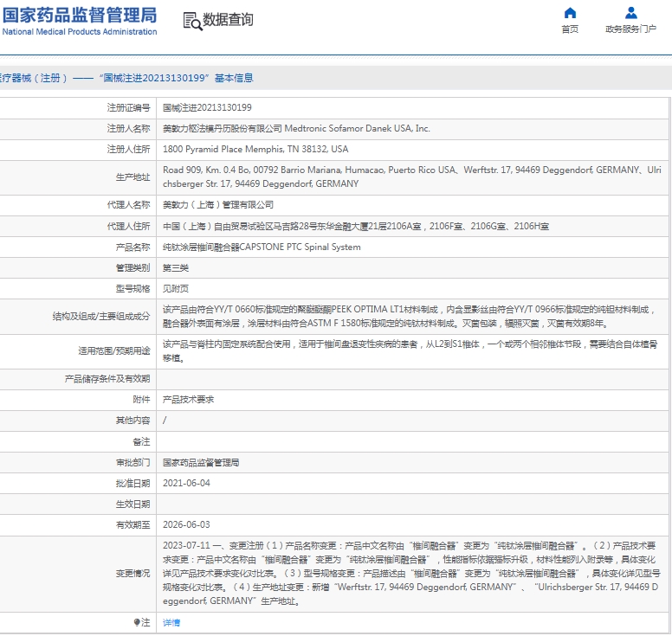Click the 首页 home link text
Image resolution: width=672 pixels, height=636 pixels.
570,29
